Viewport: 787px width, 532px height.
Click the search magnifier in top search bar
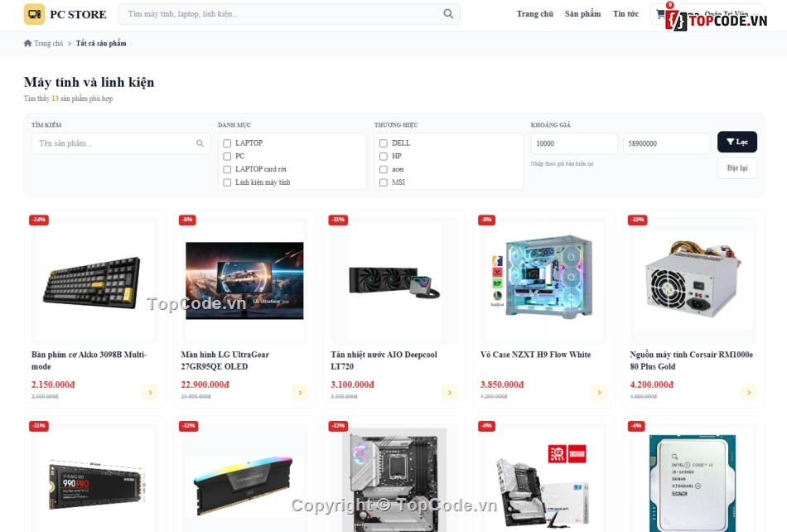tap(448, 14)
